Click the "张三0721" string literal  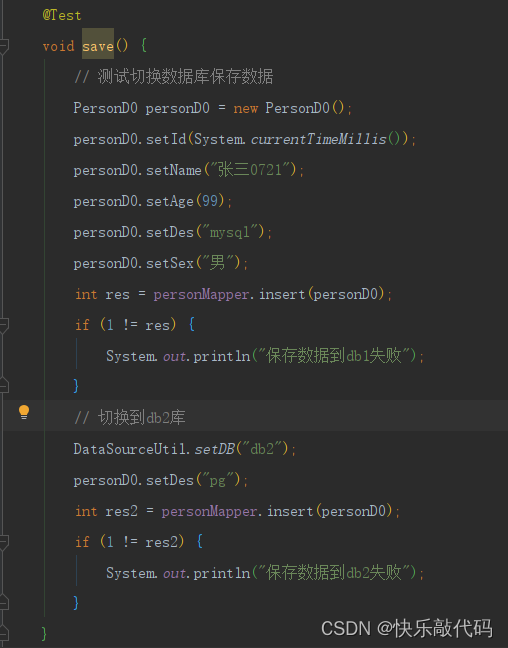point(249,170)
